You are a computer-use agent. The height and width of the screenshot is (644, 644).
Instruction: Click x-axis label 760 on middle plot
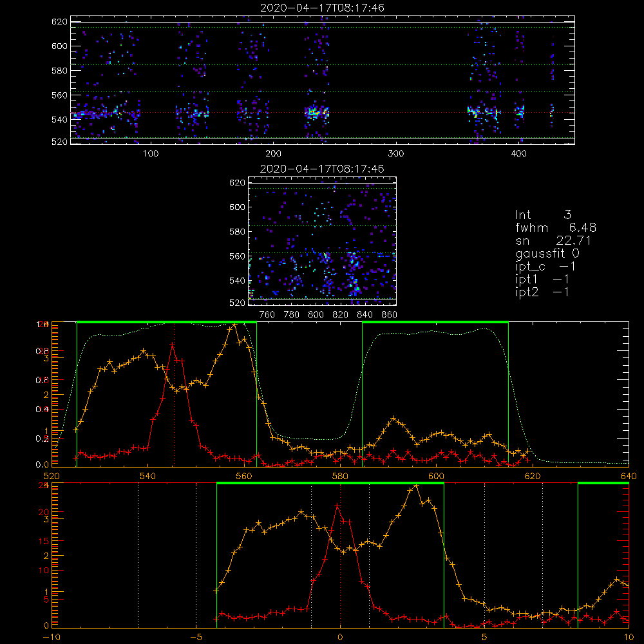click(267, 315)
